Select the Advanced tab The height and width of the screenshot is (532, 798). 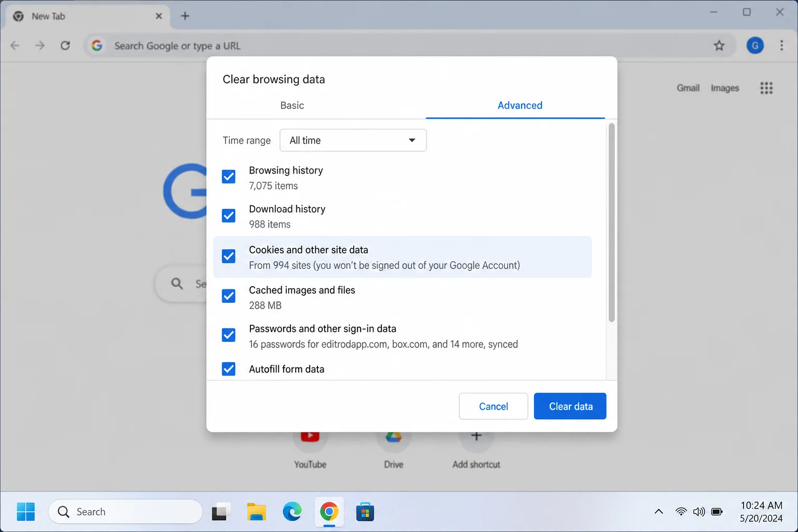[520, 105]
